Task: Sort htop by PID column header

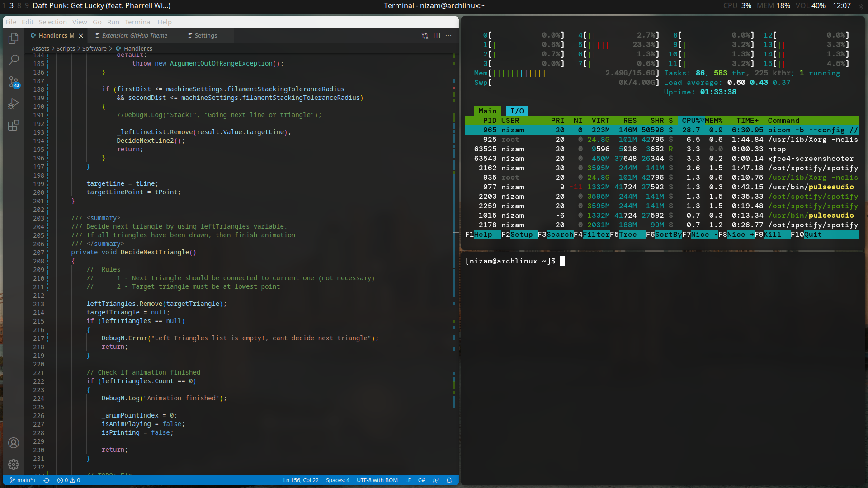Action: pyautogui.click(x=490, y=121)
